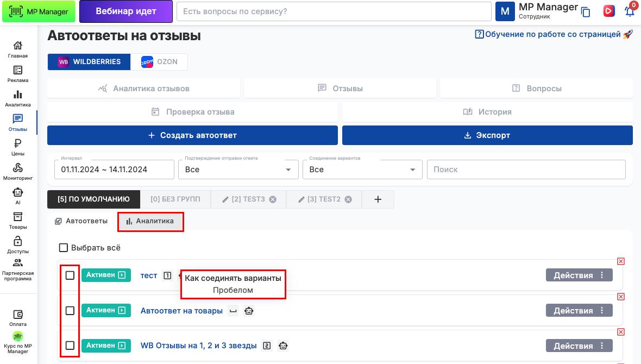Screen dimensions: 641x364
Task: Click the copy icon next to MP Manager
Action: click(586, 12)
